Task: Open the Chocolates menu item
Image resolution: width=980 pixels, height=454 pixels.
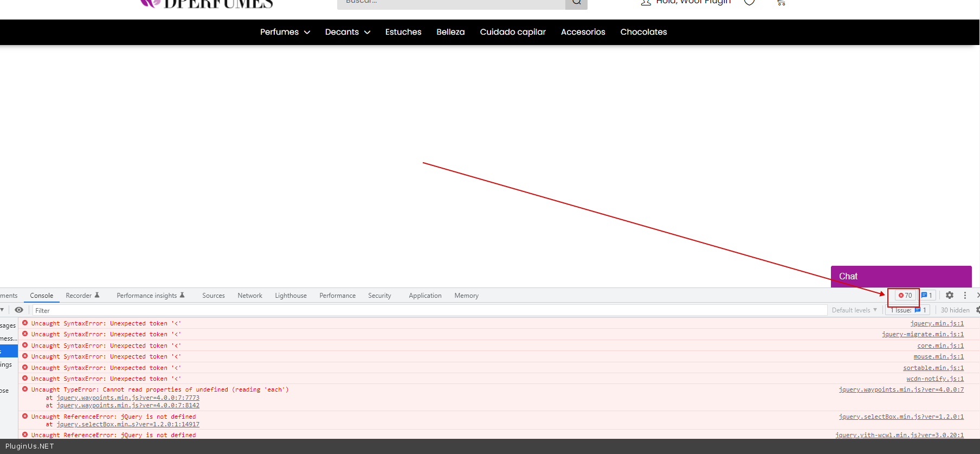Action: [x=643, y=32]
